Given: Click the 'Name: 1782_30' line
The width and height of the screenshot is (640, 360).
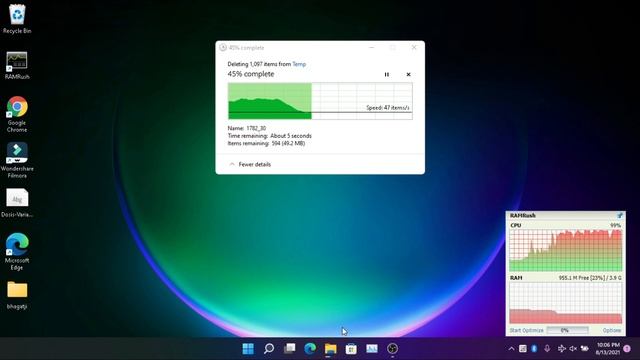Looking at the screenshot, I should click(x=247, y=128).
